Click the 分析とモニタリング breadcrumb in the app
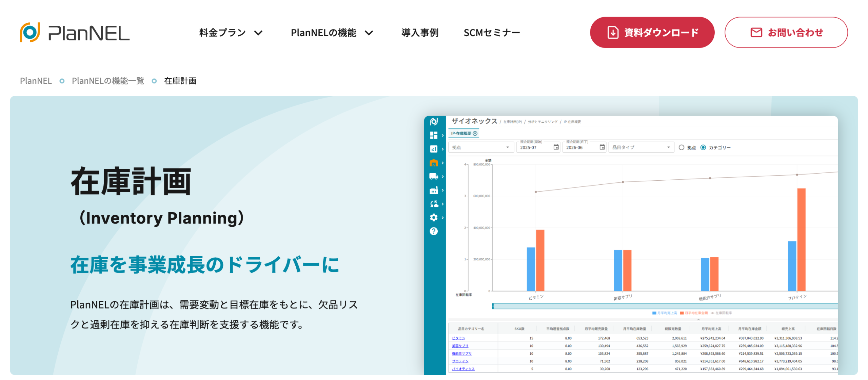This screenshot has width=868, height=380. click(x=542, y=122)
